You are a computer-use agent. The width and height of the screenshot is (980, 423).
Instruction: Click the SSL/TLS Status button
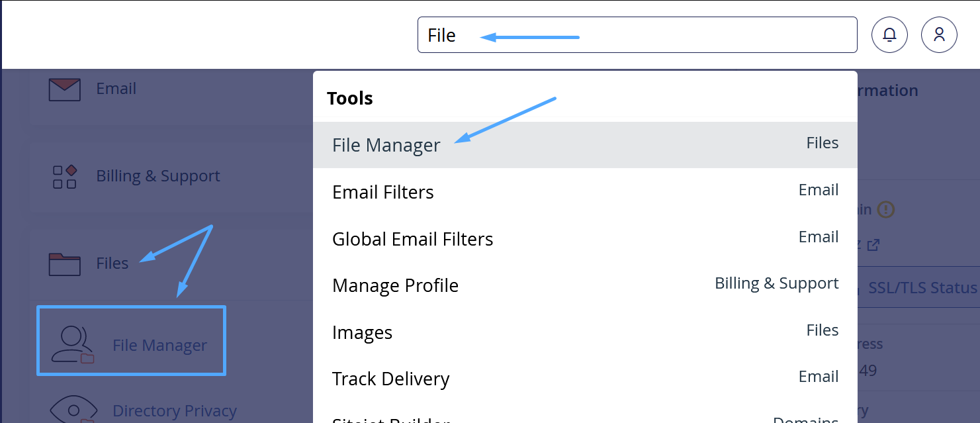[921, 288]
